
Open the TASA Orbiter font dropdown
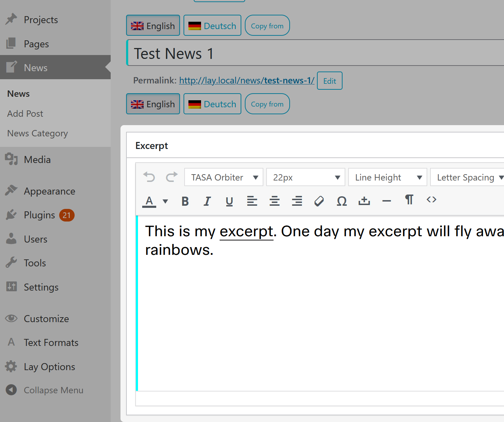tap(223, 177)
